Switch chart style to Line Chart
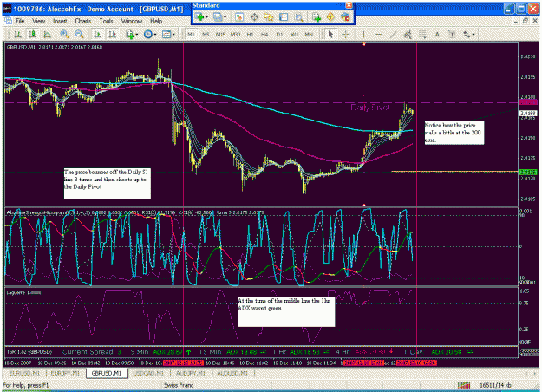Image resolution: width=542 pixels, height=392 pixels. click(48, 34)
